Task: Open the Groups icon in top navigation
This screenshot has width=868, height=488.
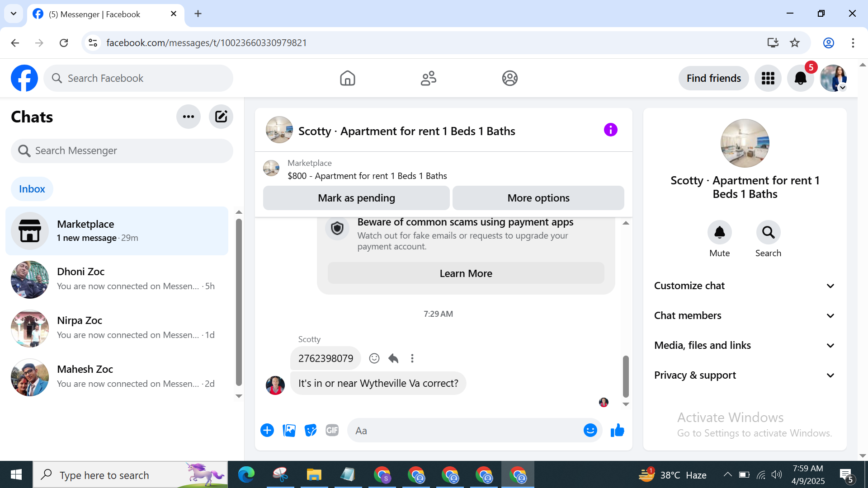Action: 509,78
